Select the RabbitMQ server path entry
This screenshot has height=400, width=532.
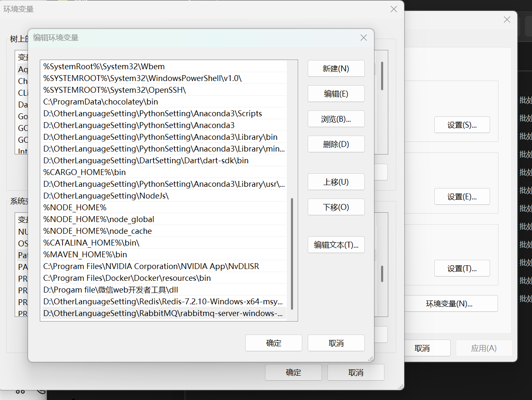pos(163,314)
